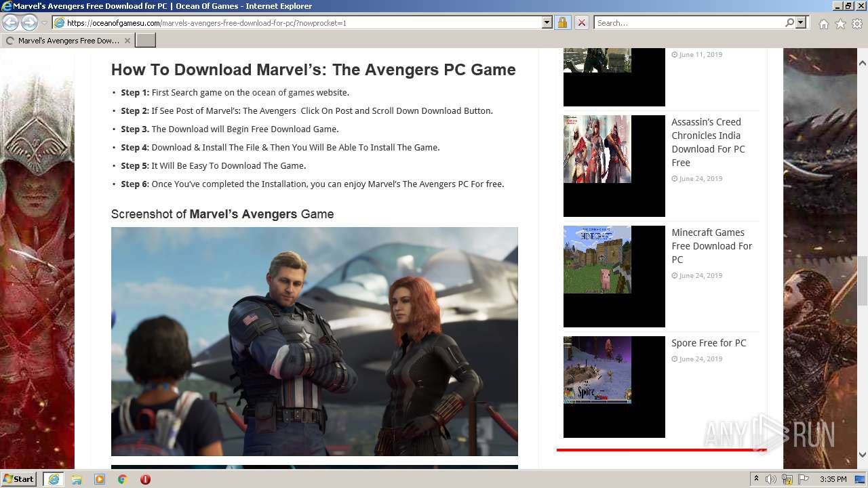Open Minecraft Games Free Download For PC link

click(711, 246)
